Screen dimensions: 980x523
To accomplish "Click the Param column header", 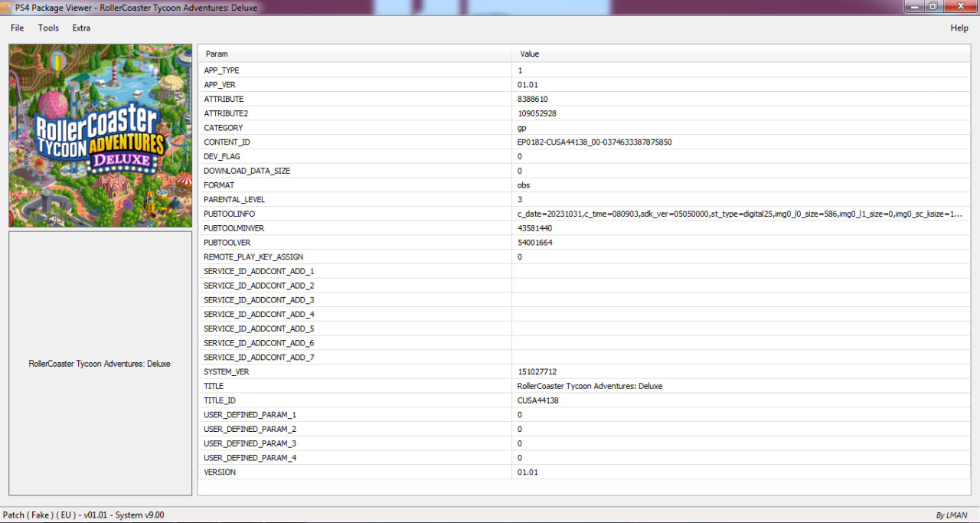I will pos(355,54).
